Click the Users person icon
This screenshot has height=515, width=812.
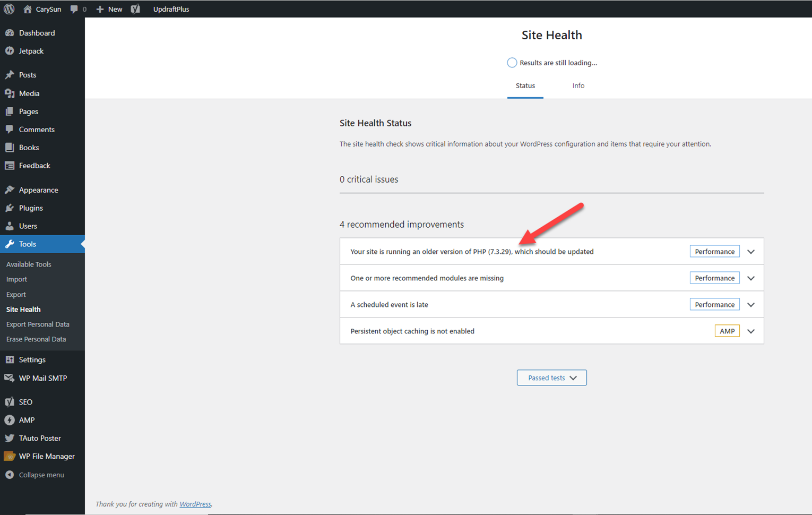click(10, 226)
